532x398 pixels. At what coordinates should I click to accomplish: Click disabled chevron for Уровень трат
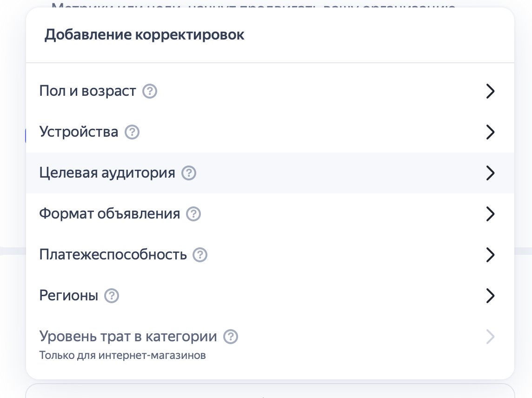point(490,337)
